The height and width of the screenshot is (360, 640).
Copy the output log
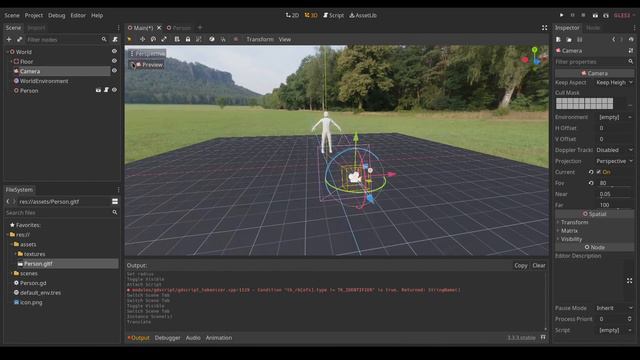pyautogui.click(x=520, y=265)
